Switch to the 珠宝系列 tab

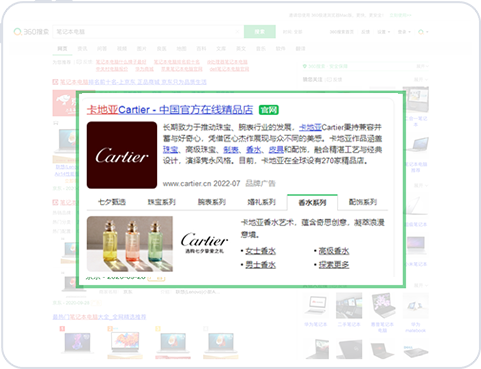162,202
